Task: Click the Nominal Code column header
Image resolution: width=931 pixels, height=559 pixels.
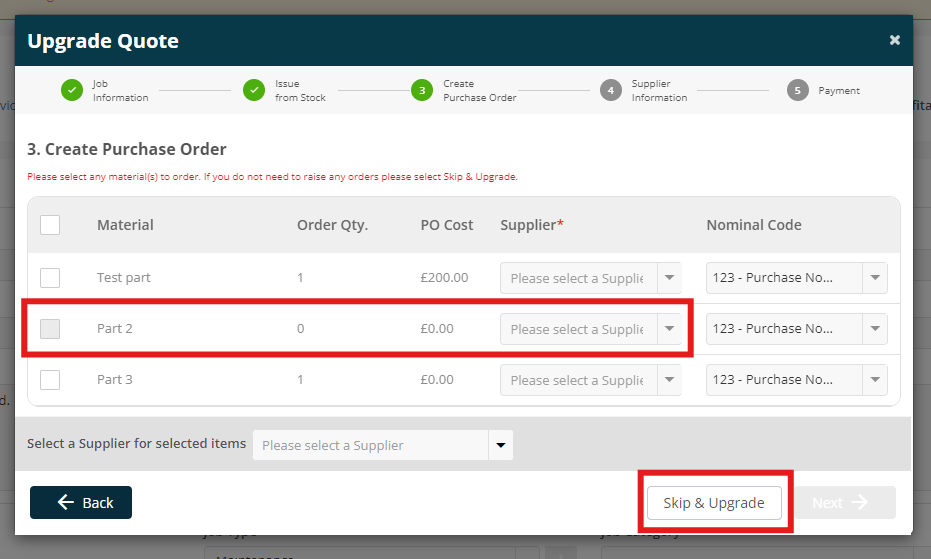Action: pyautogui.click(x=754, y=225)
